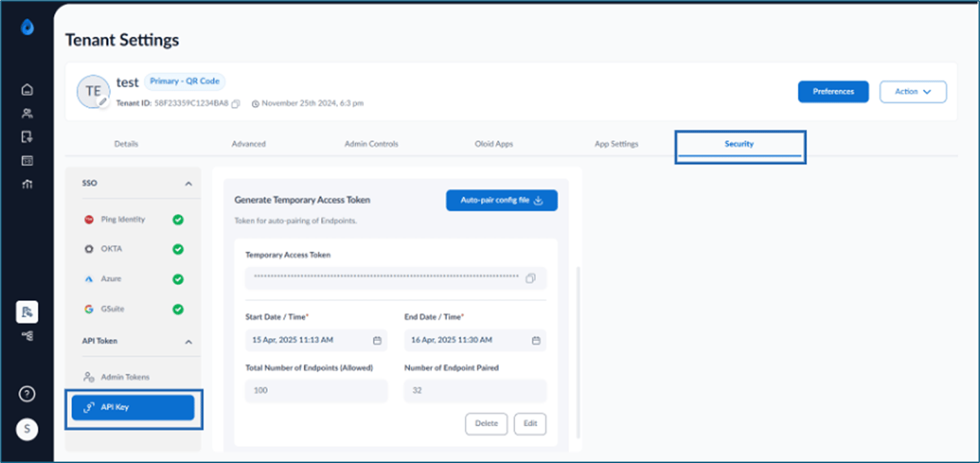The image size is (980, 463).
Task: Open the Help question mark icon
Action: [27, 394]
